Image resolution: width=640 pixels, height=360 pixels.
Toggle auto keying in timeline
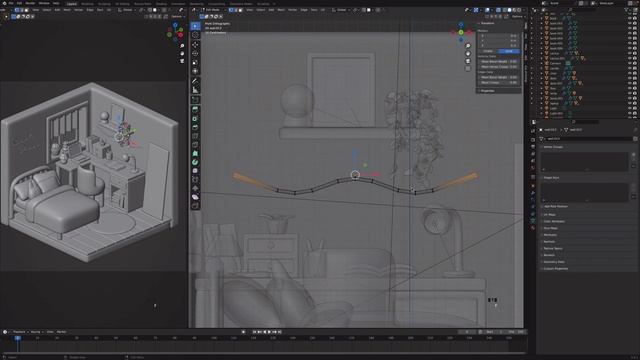pos(243,332)
